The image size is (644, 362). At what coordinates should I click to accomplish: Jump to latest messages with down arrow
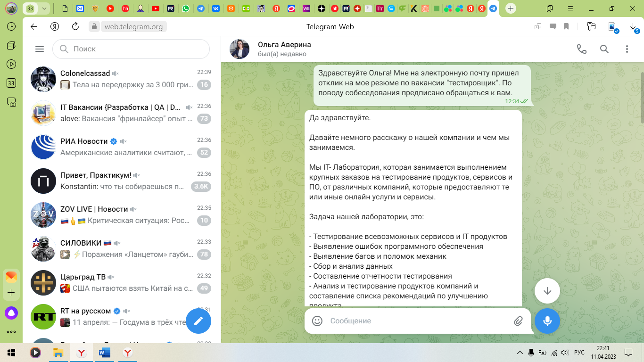tap(547, 291)
